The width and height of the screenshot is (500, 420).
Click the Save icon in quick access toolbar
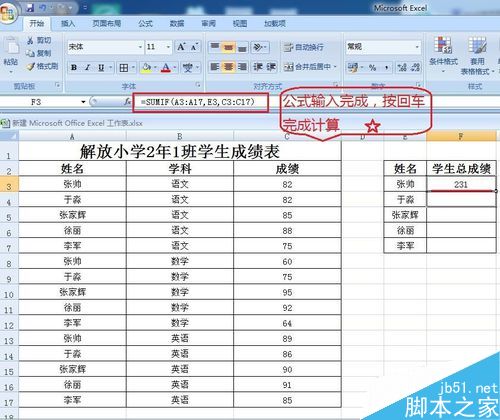tap(30, 7)
